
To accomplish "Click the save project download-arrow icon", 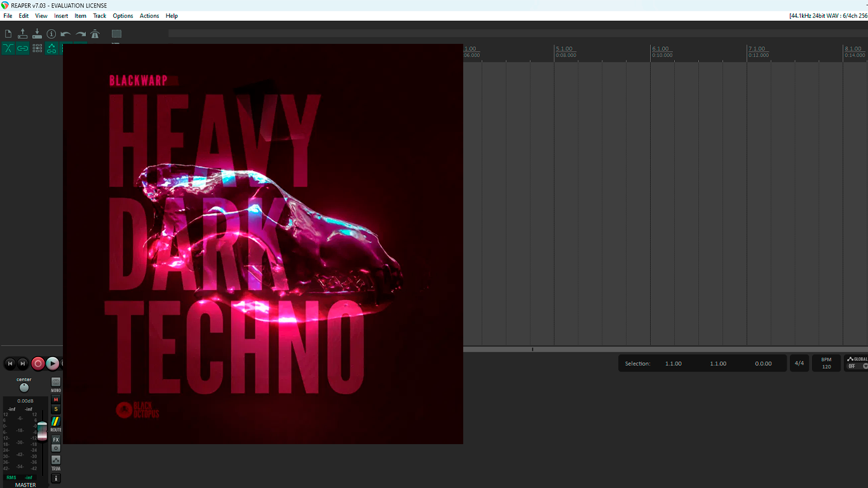I will pyautogui.click(x=37, y=34).
